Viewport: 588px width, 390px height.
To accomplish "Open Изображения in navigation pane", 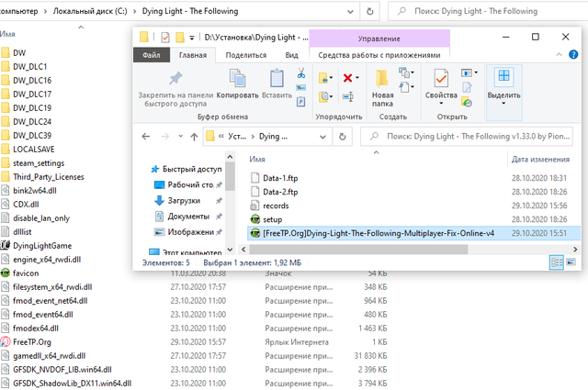I will pos(188,232).
